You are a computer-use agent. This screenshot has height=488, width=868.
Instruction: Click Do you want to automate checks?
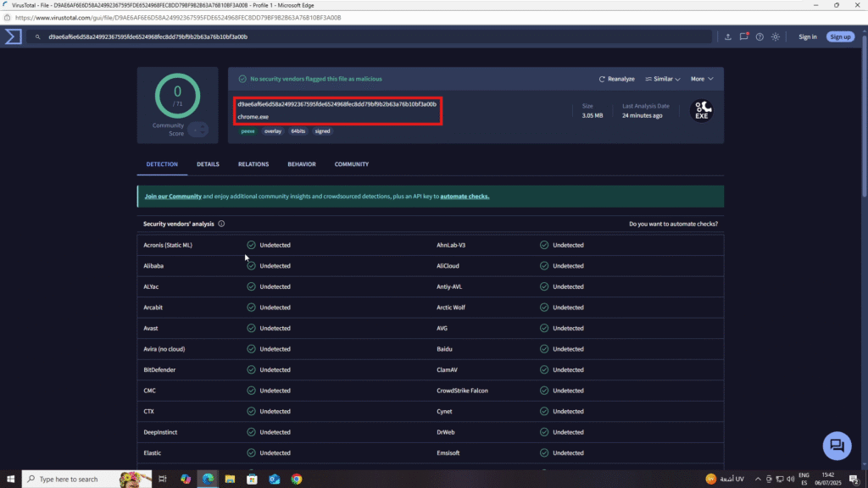click(x=673, y=224)
